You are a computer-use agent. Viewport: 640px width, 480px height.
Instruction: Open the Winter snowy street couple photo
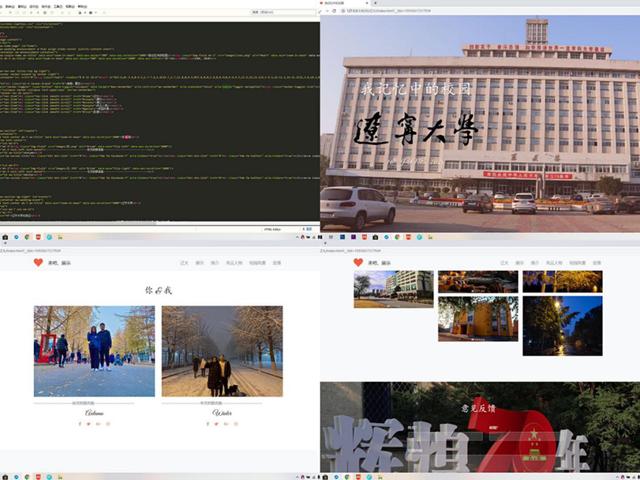222,351
